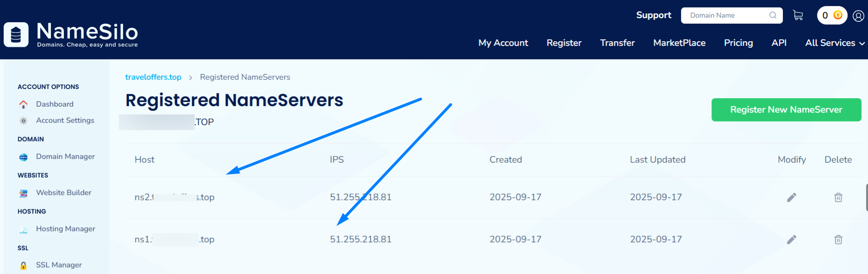Open Domain Manager in the sidebar

click(65, 157)
